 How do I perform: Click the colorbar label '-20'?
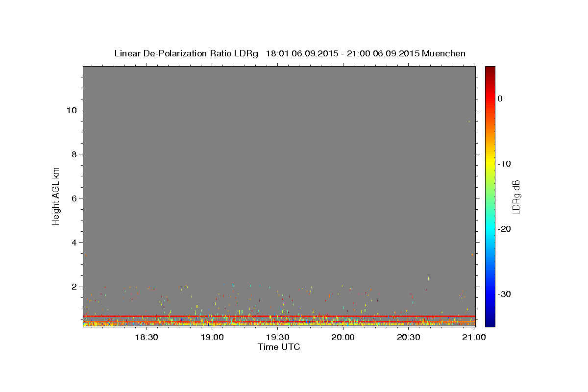504,229
